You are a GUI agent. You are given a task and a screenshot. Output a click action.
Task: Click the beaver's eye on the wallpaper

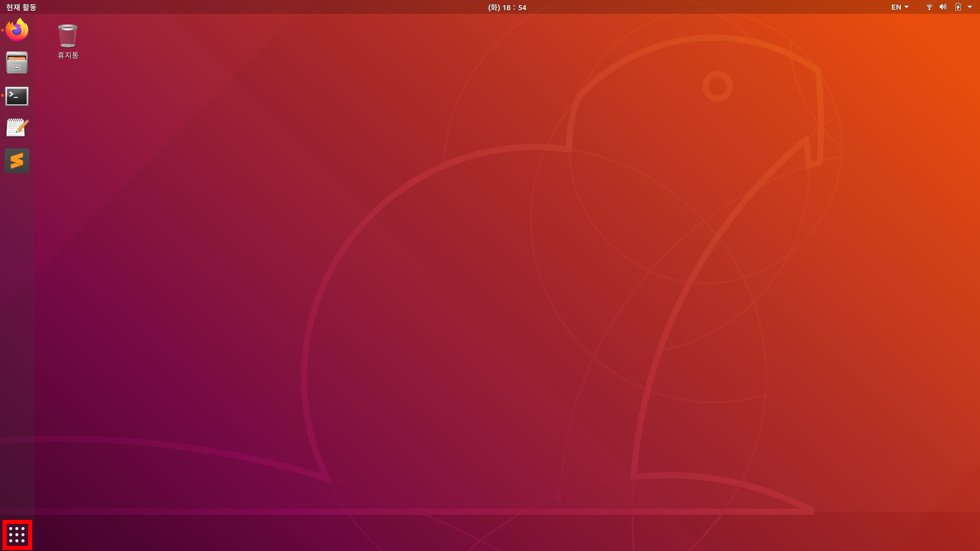(717, 86)
